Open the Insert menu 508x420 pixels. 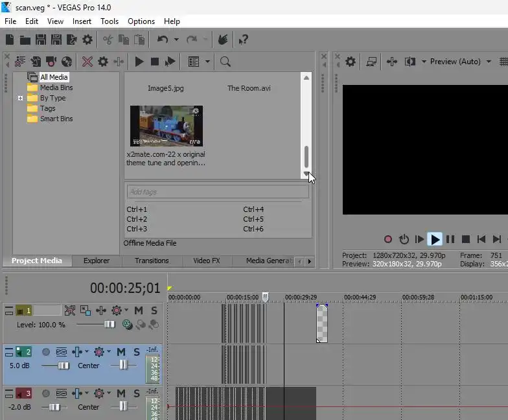(x=82, y=21)
